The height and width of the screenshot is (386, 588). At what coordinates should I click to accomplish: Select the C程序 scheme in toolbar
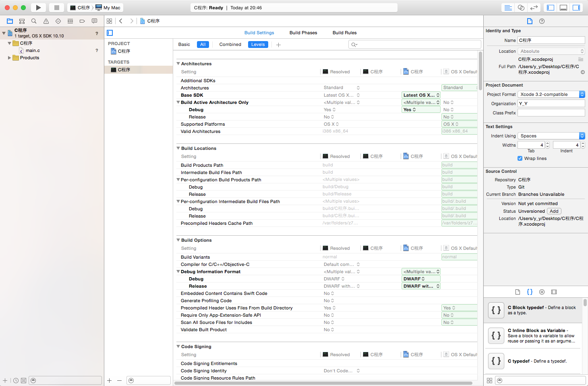coord(80,8)
